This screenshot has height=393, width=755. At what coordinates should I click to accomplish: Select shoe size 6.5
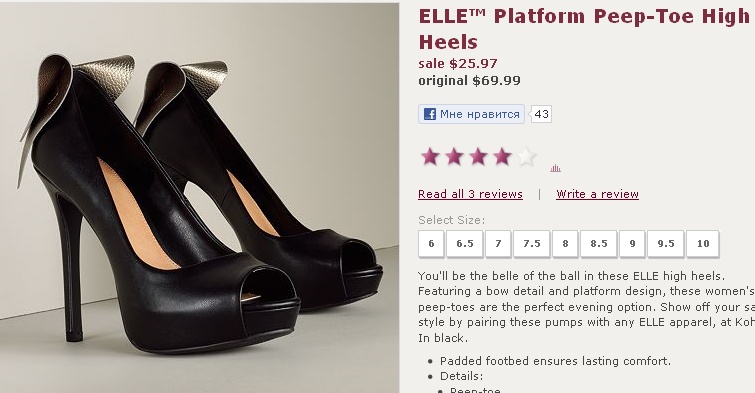465,244
